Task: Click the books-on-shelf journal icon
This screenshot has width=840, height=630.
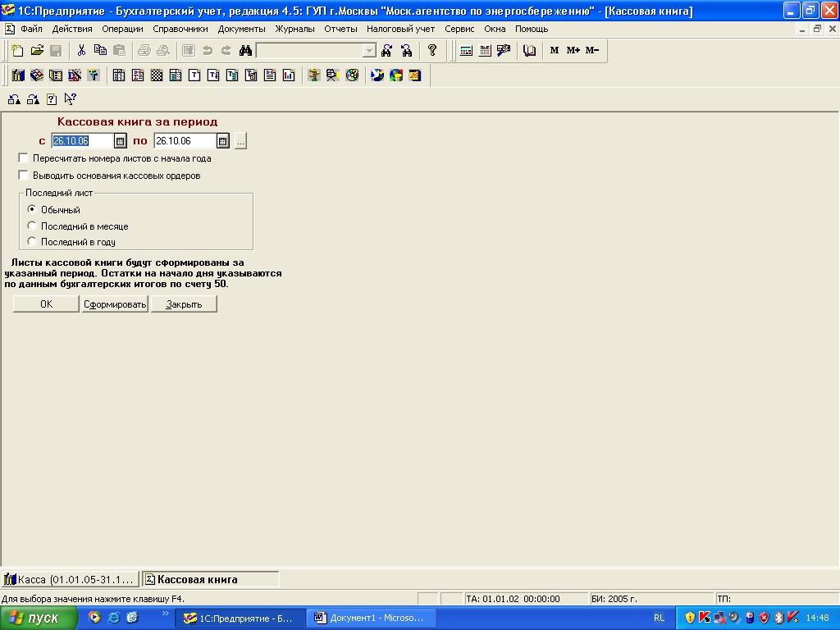Action: point(18,75)
